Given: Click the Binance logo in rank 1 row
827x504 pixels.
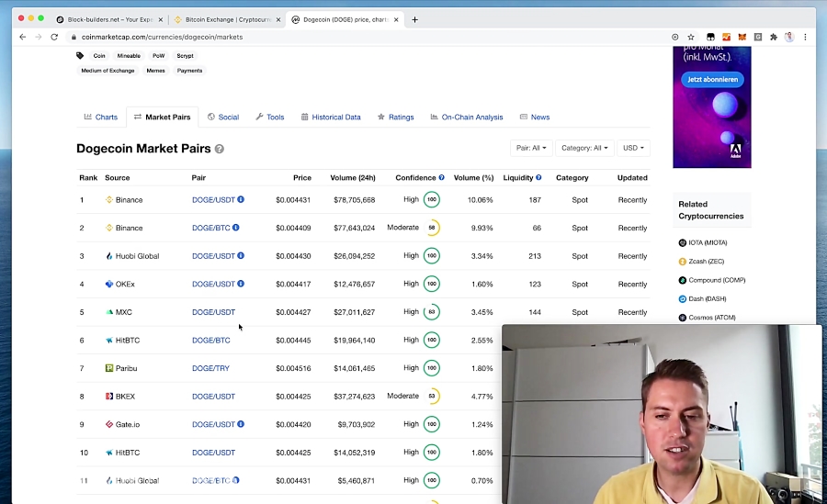Looking at the screenshot, I should tap(109, 200).
